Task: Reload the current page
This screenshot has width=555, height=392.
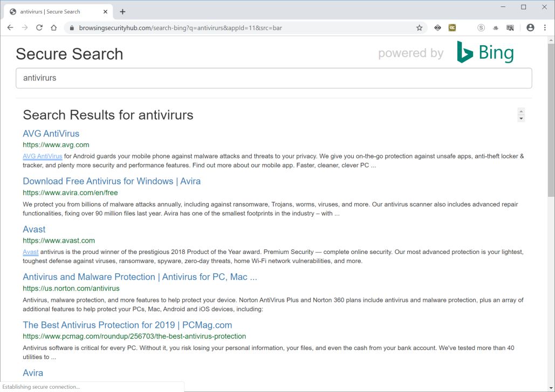Action: (x=39, y=27)
